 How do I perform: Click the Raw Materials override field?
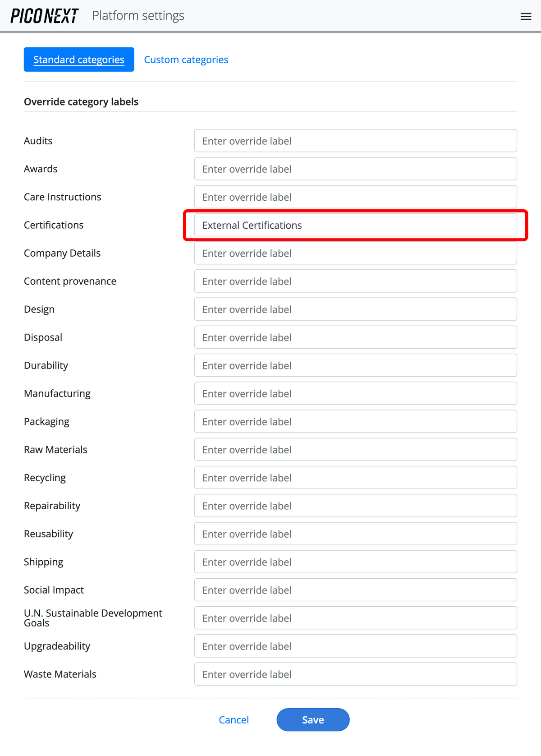pos(355,449)
